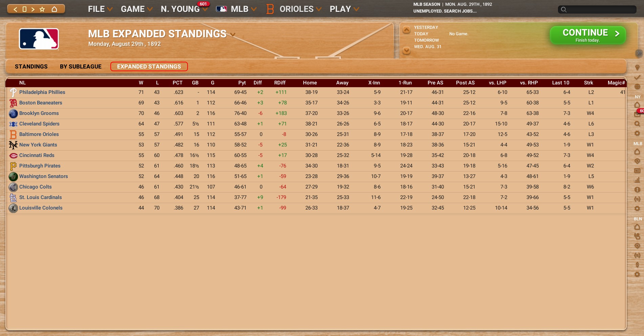The height and width of the screenshot is (336, 644).
Task: Expand the MLB Expanded Standings title dropdown
Action: pos(233,35)
